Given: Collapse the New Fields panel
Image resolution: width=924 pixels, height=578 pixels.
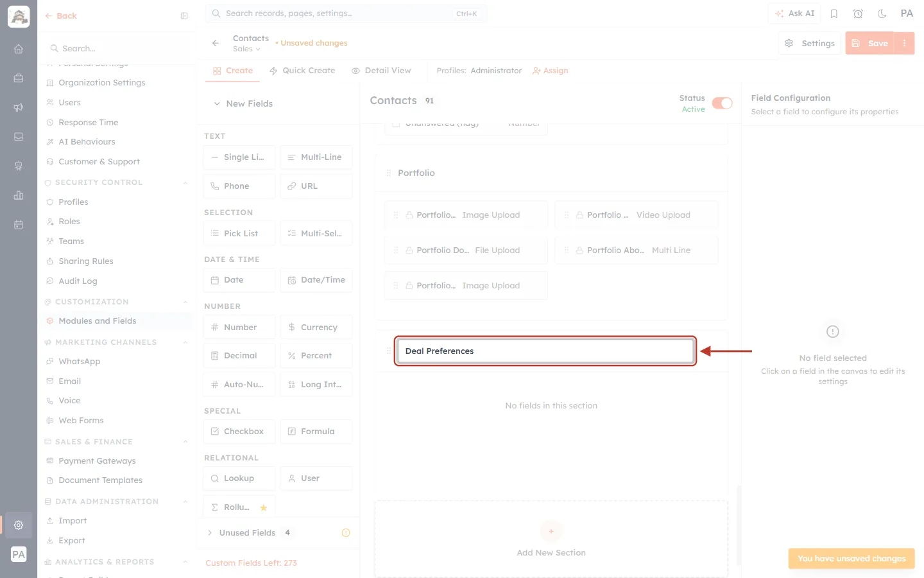Looking at the screenshot, I should (x=217, y=103).
